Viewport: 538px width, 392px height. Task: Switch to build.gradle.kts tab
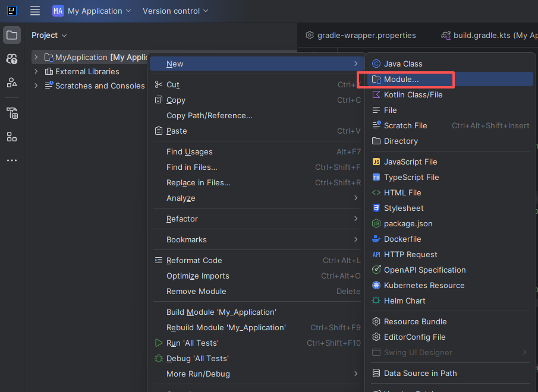tap(489, 35)
